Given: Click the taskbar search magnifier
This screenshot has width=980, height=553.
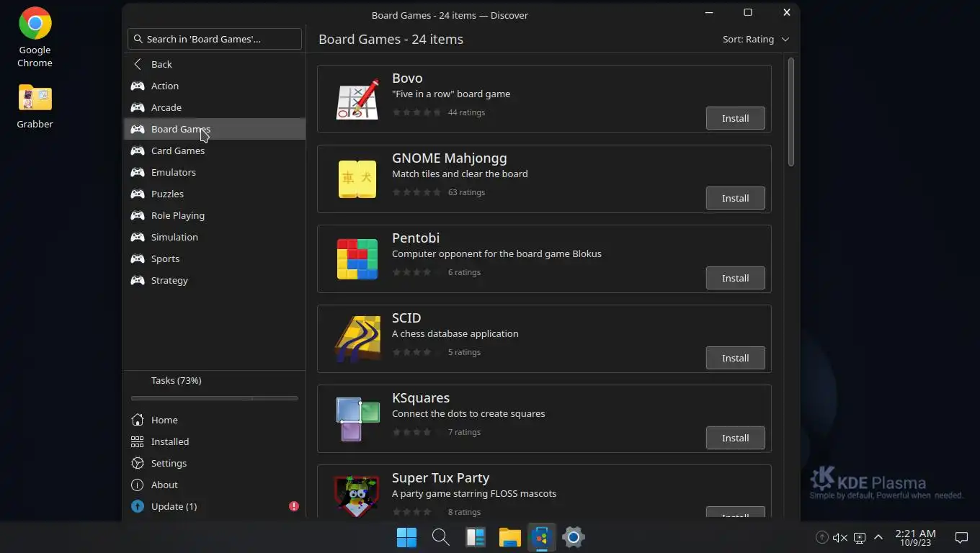Looking at the screenshot, I should 441,537.
